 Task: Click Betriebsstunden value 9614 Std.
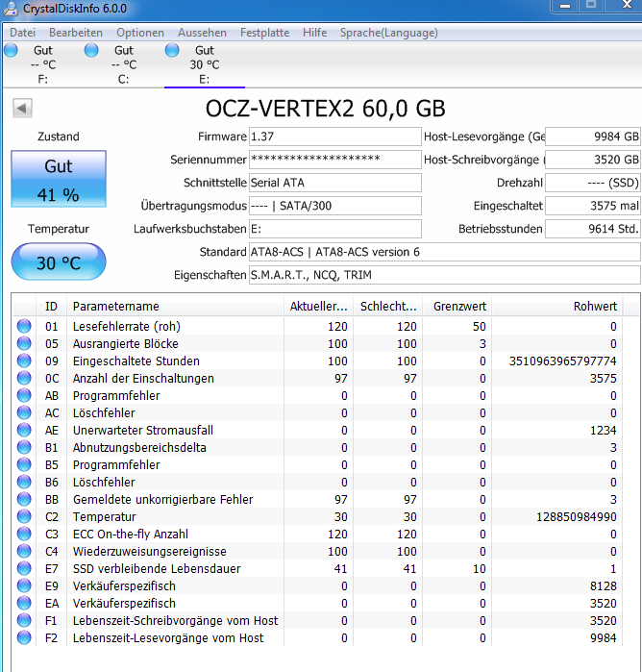(x=593, y=229)
